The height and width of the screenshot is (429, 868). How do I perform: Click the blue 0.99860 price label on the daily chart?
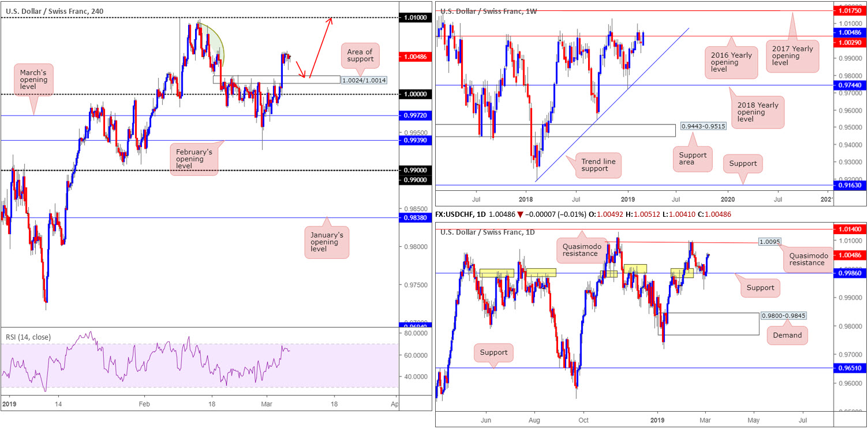click(851, 273)
